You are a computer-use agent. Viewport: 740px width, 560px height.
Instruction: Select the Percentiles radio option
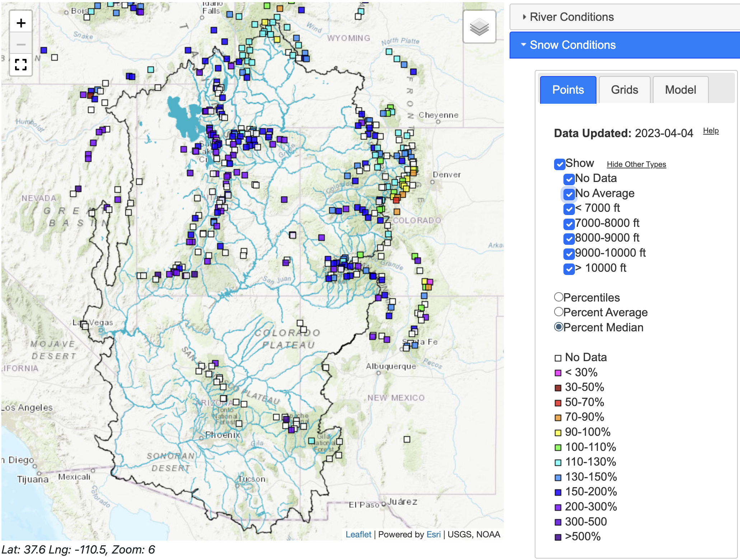pos(558,297)
